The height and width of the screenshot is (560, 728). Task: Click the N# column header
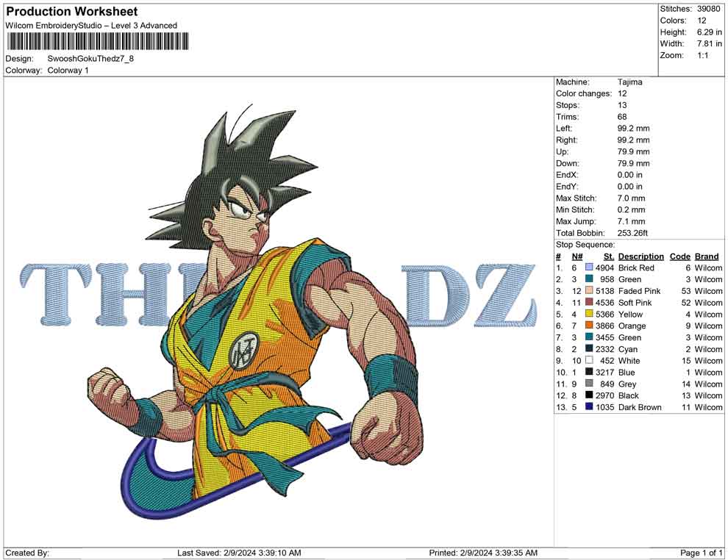pyautogui.click(x=577, y=256)
